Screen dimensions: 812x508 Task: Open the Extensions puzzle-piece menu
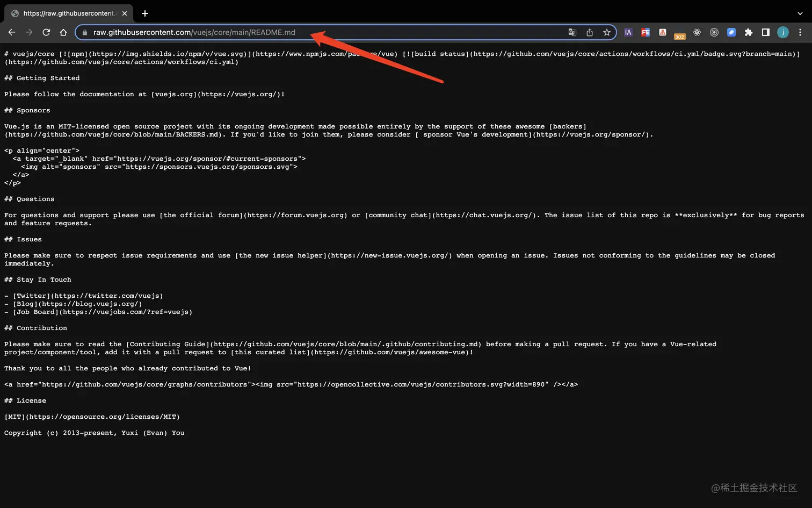(749, 32)
